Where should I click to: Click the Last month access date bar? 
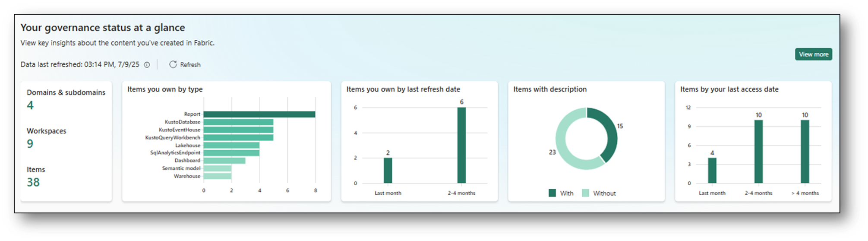pos(712,171)
